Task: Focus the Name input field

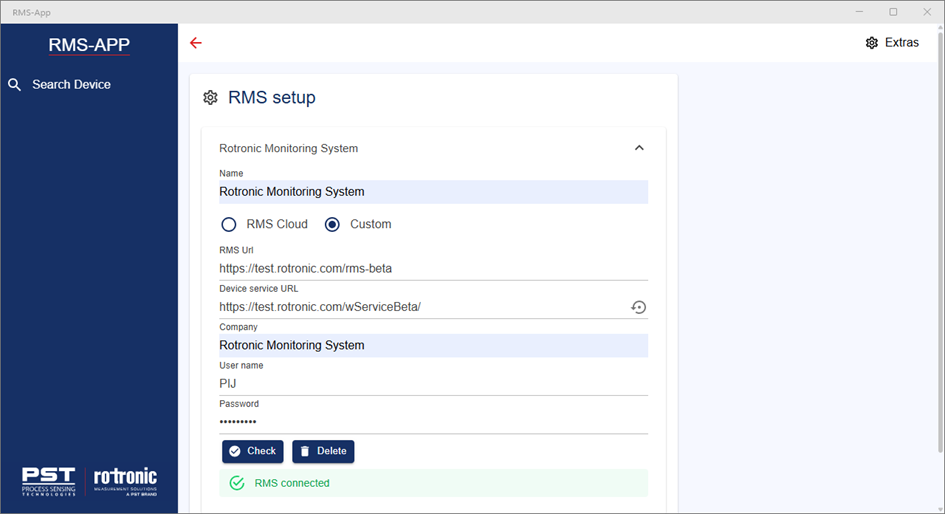Action: point(433,192)
